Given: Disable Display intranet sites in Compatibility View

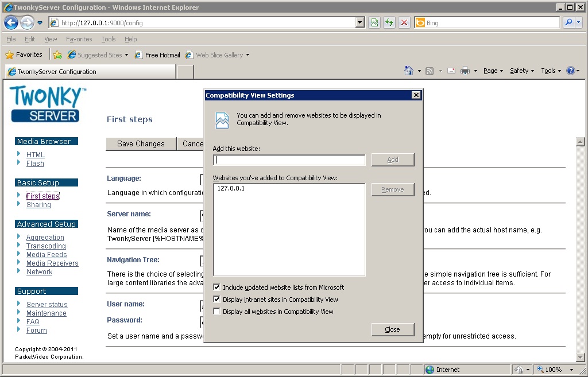Looking at the screenshot, I should 216,299.
